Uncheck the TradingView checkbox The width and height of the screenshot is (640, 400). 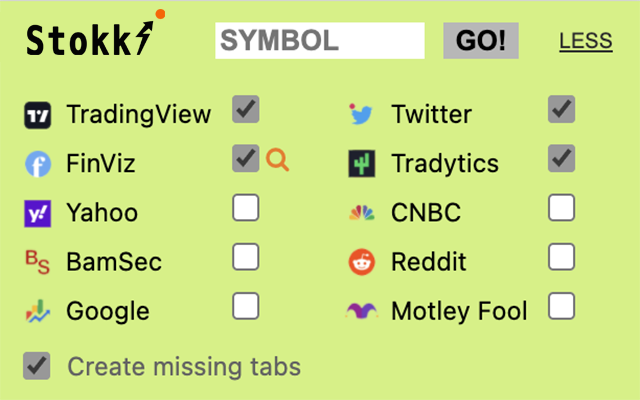tap(246, 109)
